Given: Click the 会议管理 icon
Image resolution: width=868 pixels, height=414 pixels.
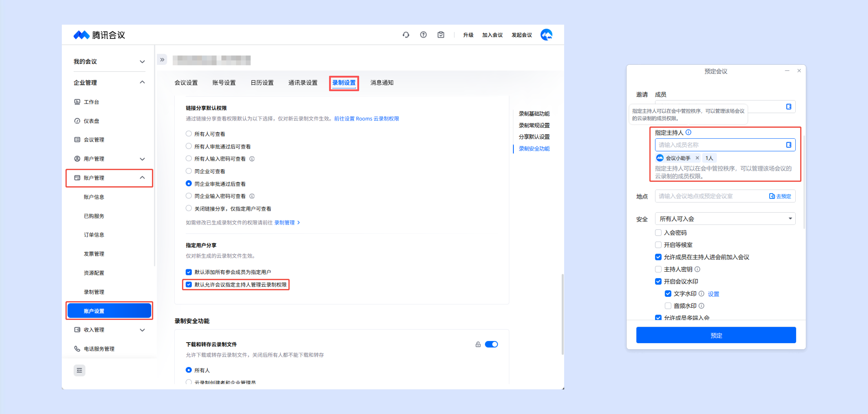Looking at the screenshot, I should 77,140.
